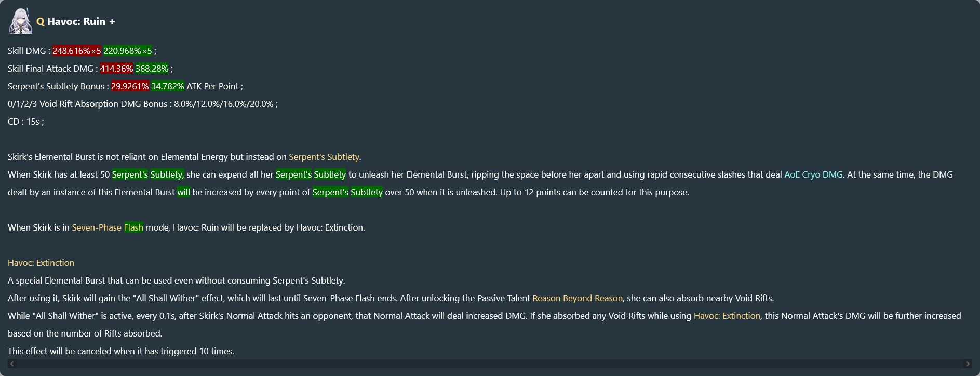This screenshot has width=980, height=376.
Task: Click the Havoc: Ruin skill title
Action: coord(76,22)
